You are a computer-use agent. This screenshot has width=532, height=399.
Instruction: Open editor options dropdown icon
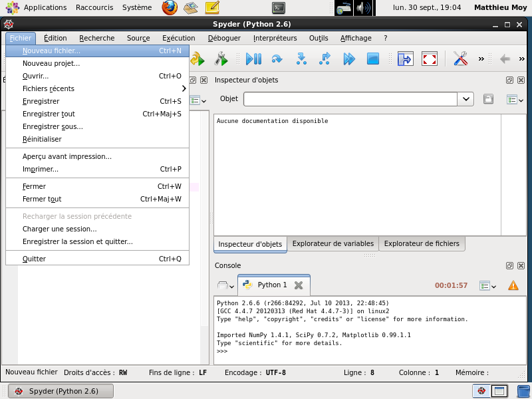pos(198,101)
